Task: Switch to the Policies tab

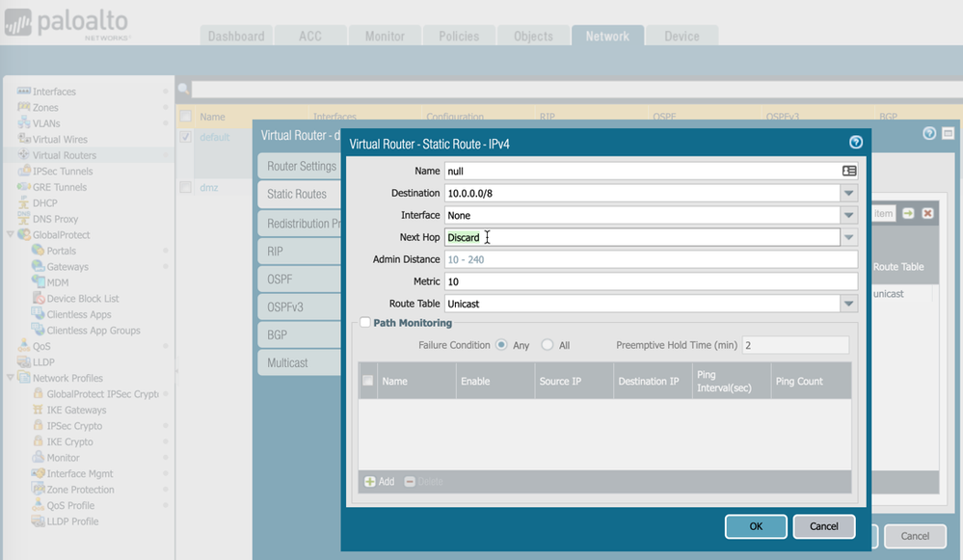Action: (x=459, y=36)
